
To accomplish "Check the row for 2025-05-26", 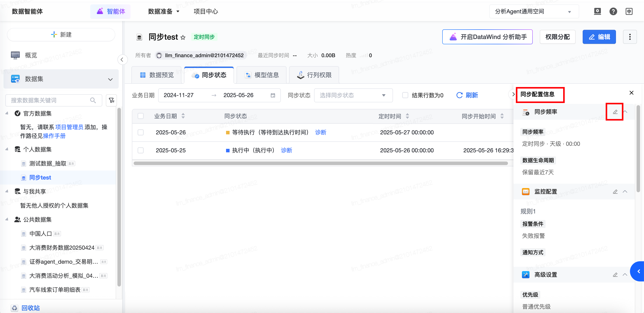I will pos(141,132).
